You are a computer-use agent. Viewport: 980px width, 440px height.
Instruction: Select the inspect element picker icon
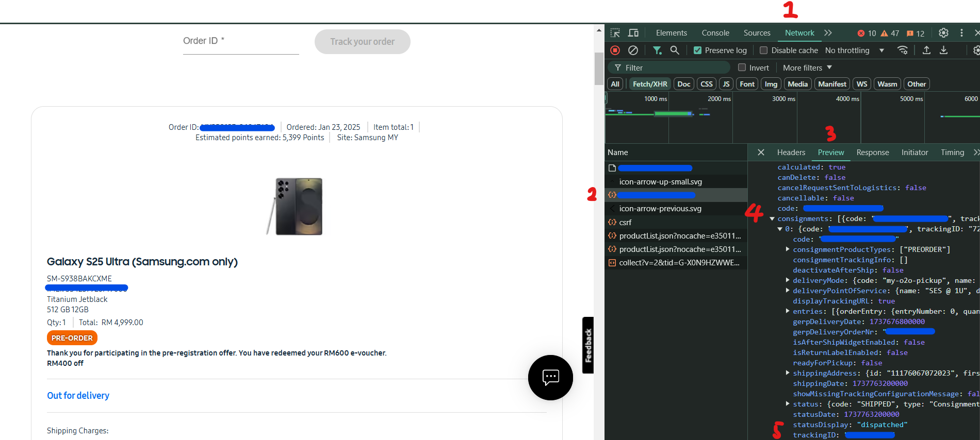coord(615,33)
